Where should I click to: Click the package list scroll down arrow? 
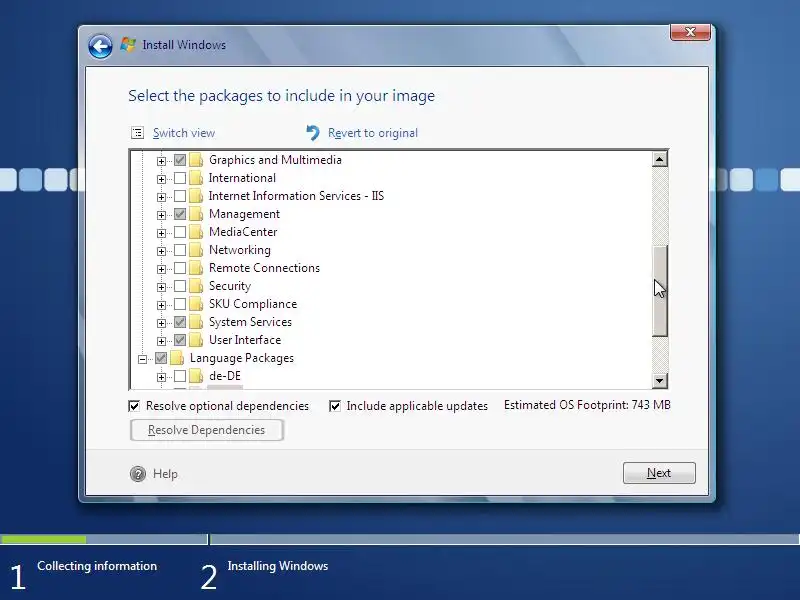coord(660,381)
